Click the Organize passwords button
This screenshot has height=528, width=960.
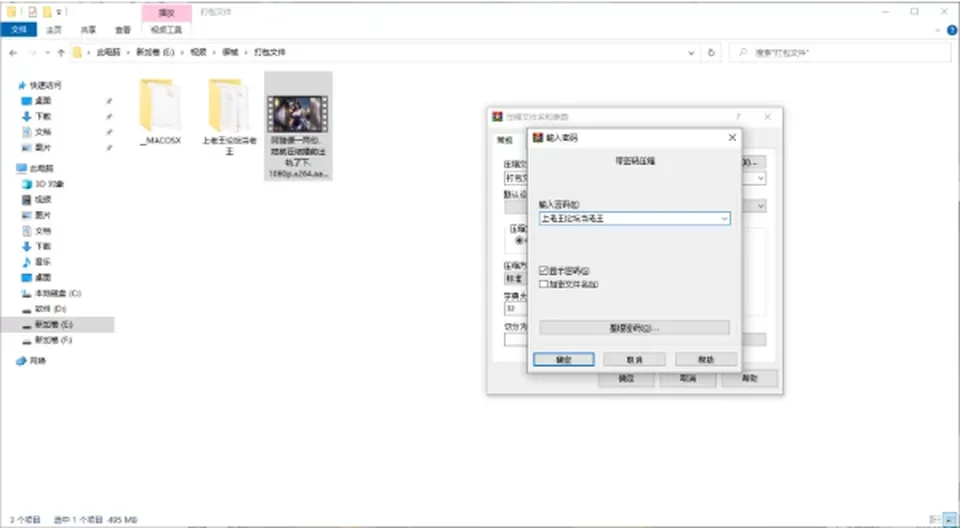pyautogui.click(x=634, y=328)
